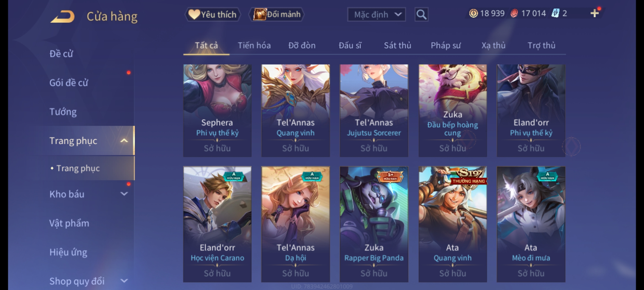Click the blue quân huy ticket icon
644x290 pixels.
[555, 13]
